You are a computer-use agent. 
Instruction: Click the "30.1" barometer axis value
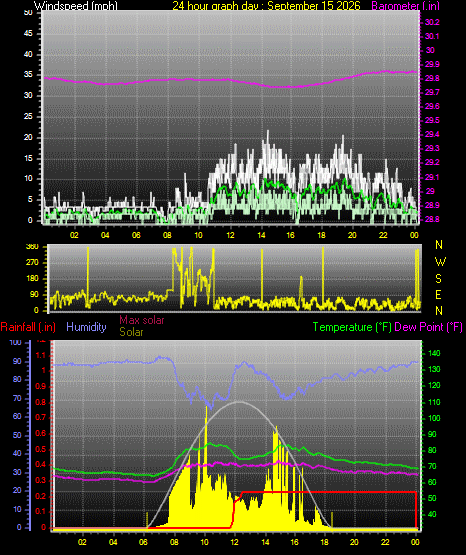432,36
